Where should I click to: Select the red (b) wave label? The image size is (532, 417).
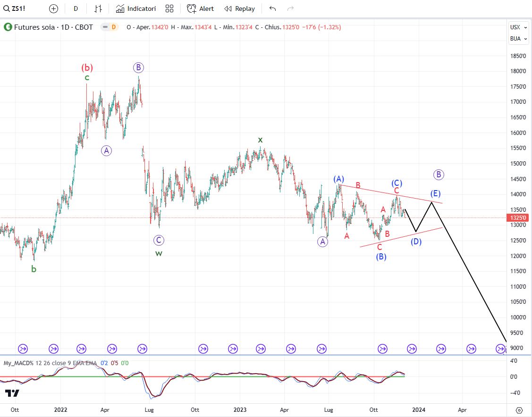(87, 68)
